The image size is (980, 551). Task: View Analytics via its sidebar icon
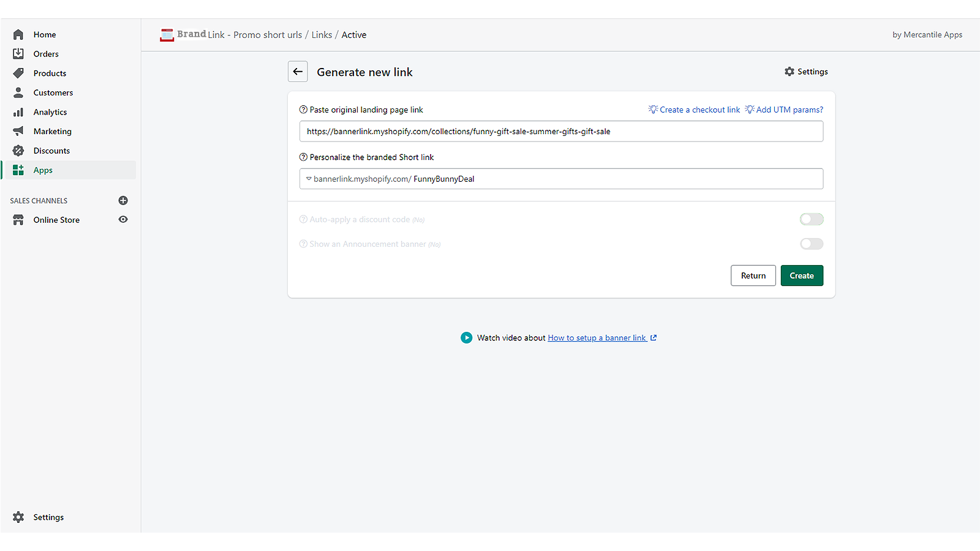(x=18, y=112)
